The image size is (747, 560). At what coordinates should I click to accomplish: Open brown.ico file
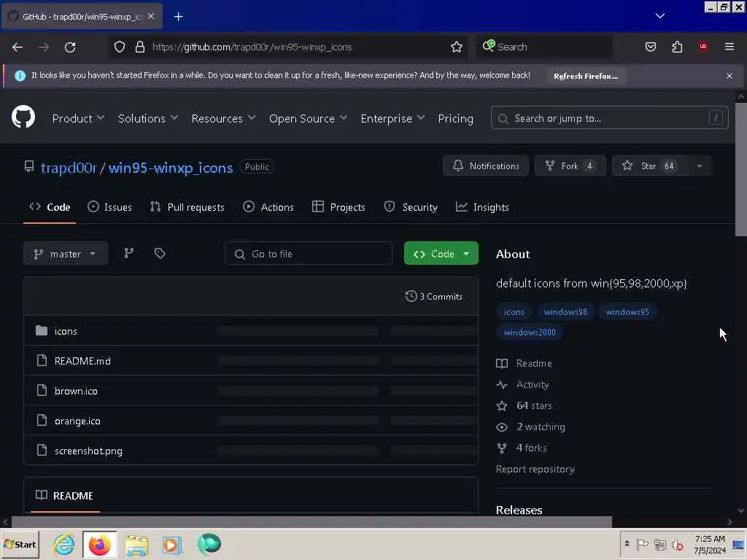tap(76, 391)
